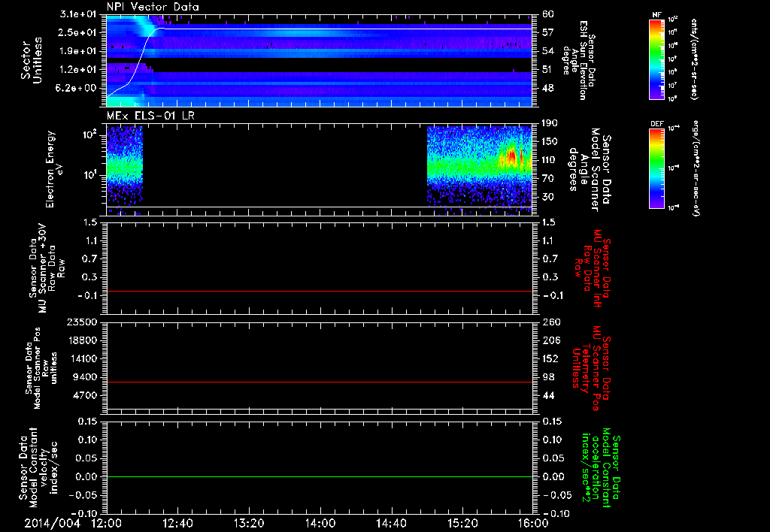Click the "16:00" time axis label
770x532 pixels.
click(x=533, y=523)
